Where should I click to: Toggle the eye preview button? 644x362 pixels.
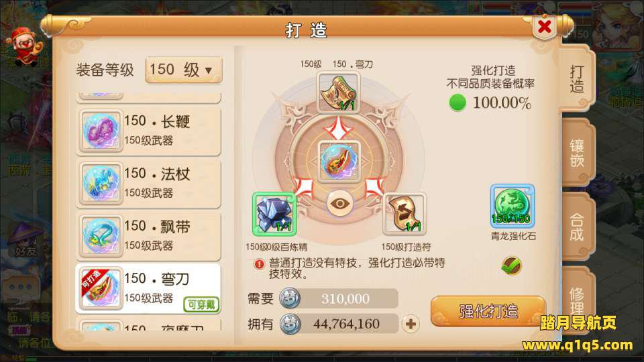click(339, 204)
